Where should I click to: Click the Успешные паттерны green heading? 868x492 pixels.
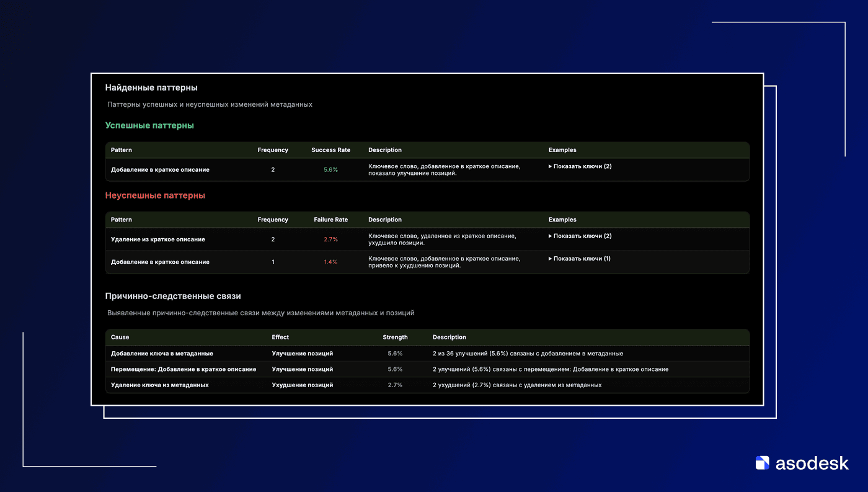pyautogui.click(x=149, y=125)
